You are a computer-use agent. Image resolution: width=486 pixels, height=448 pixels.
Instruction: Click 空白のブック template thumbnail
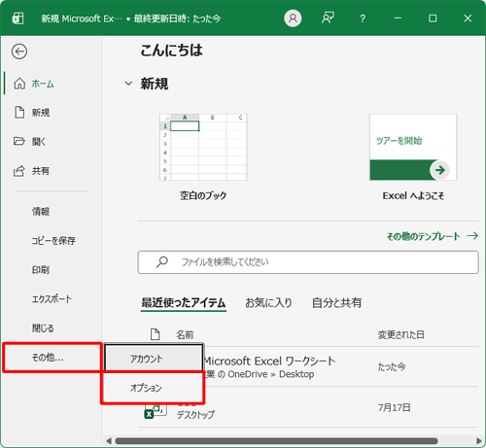point(203,147)
